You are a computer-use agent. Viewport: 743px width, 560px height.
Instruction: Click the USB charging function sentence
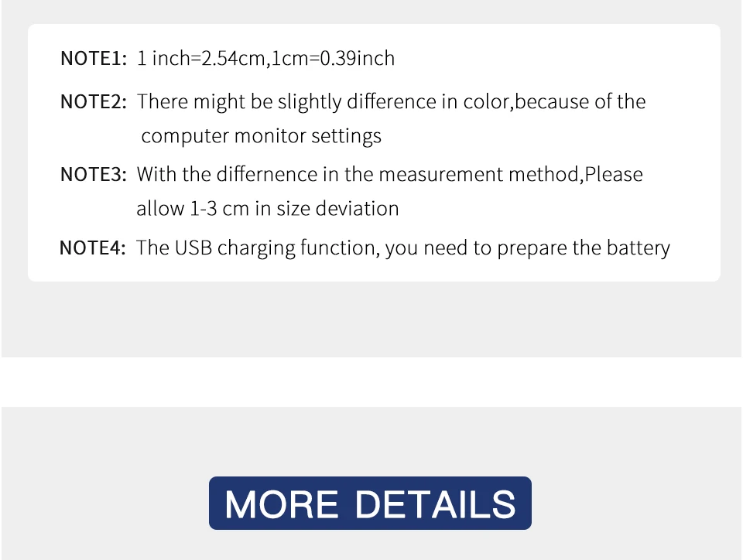pyautogui.click(x=403, y=248)
